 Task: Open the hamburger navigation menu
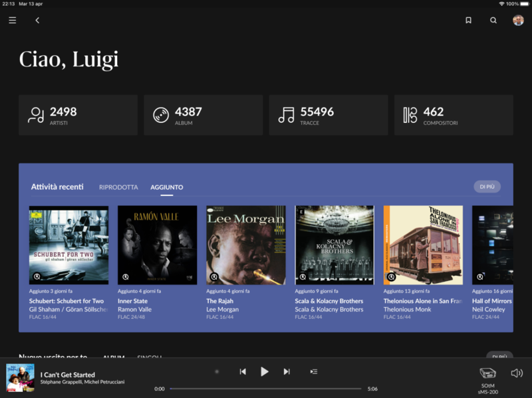click(x=13, y=21)
